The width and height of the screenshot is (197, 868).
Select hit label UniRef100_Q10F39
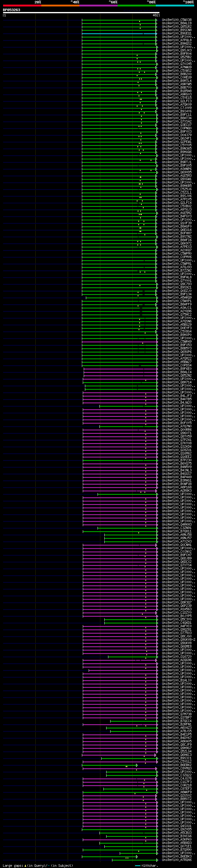(x=176, y=223)
